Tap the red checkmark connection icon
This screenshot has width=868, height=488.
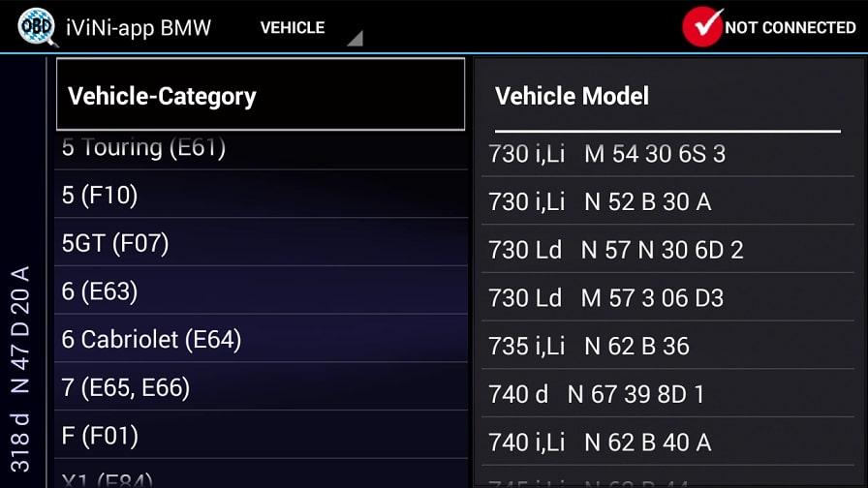coord(702,26)
